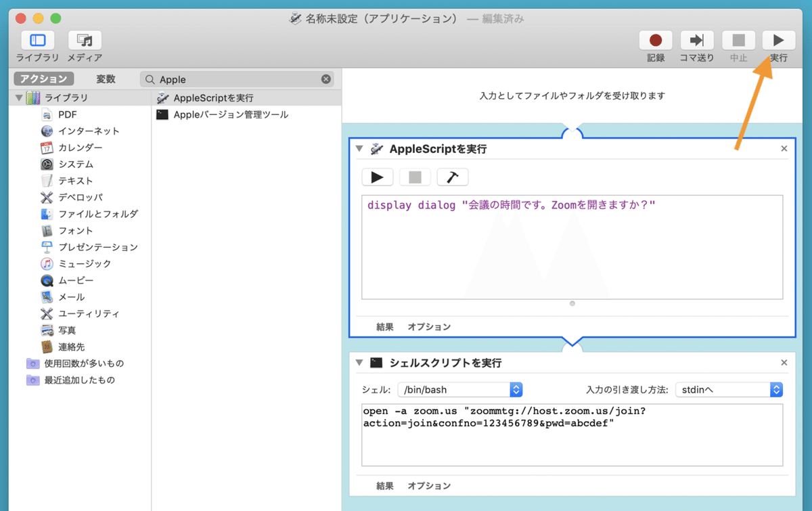This screenshot has width=812, height=511.
Task: Clear the Apple search field
Action: (x=325, y=79)
